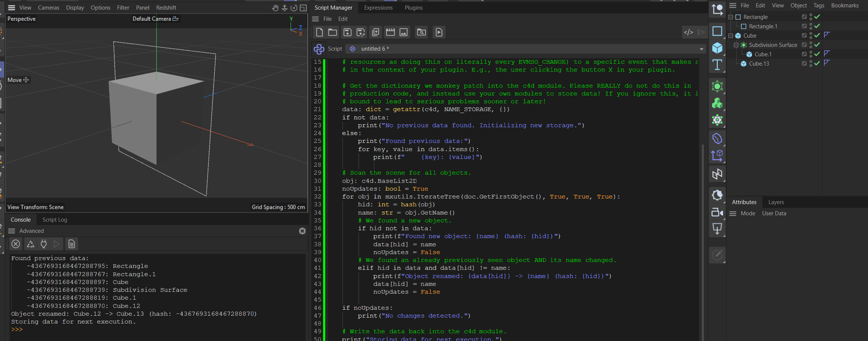Open the viewport Cameras menu
This screenshot has height=341, width=868.
click(49, 8)
